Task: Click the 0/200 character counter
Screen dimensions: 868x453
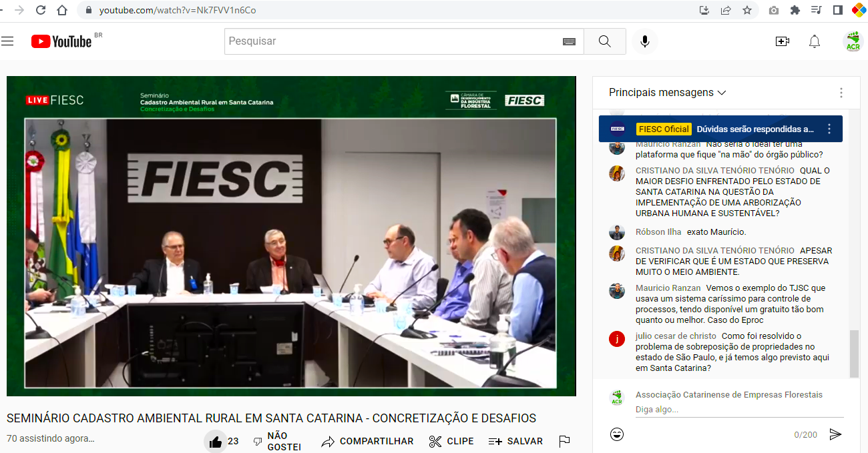Action: pos(806,435)
